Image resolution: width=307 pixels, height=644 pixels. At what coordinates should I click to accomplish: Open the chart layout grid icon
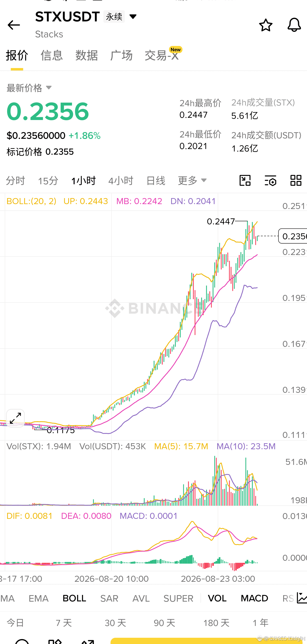(296, 180)
